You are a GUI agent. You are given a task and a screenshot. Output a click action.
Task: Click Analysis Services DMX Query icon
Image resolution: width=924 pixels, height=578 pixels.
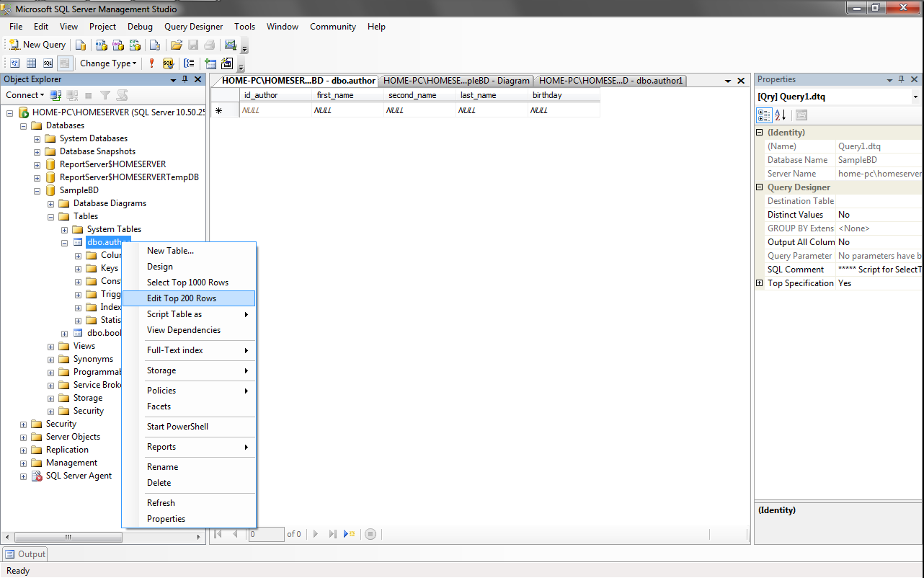coord(117,45)
